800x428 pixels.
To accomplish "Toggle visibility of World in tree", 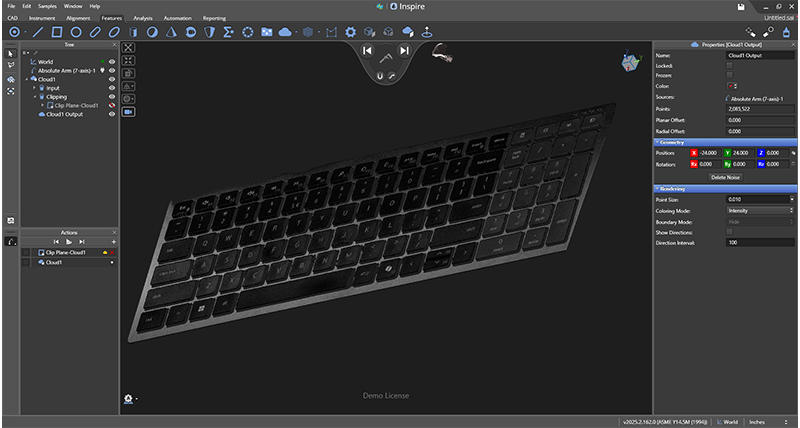I will pos(112,62).
